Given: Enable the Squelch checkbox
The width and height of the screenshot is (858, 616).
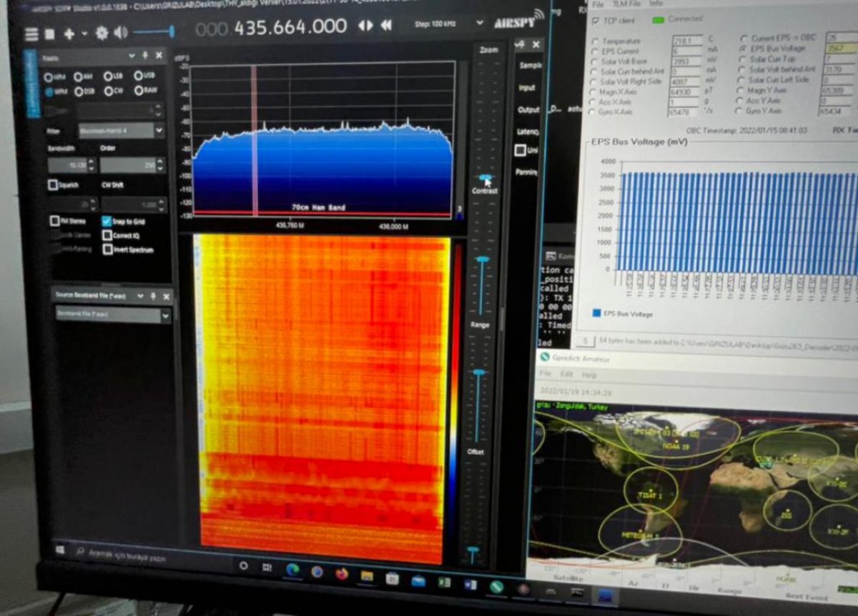Looking at the screenshot, I should pos(53,184).
